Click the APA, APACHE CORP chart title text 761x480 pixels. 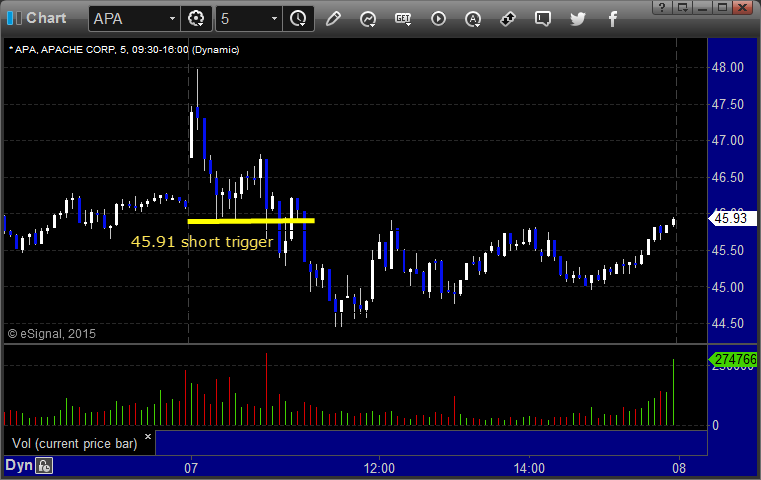point(124,50)
